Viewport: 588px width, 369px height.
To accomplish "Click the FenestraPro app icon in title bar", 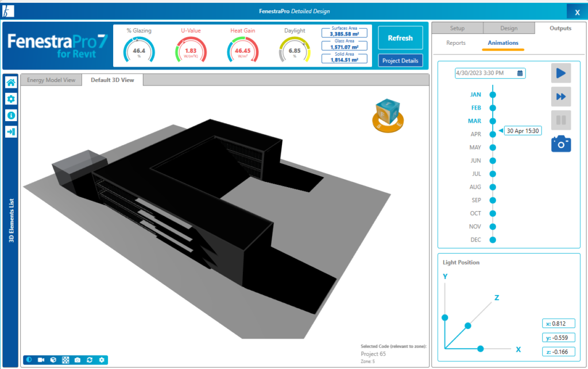I will [8, 11].
